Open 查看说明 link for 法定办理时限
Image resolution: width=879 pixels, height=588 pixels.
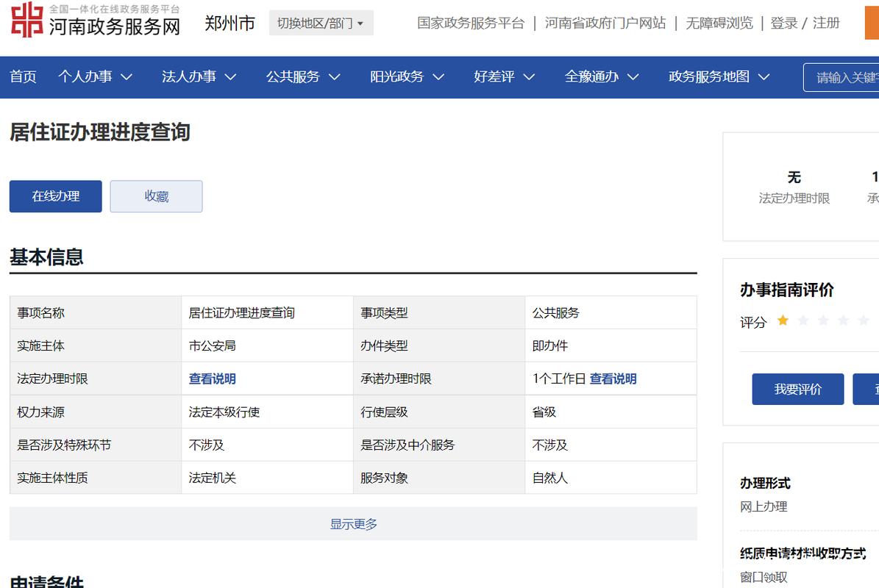coord(212,379)
